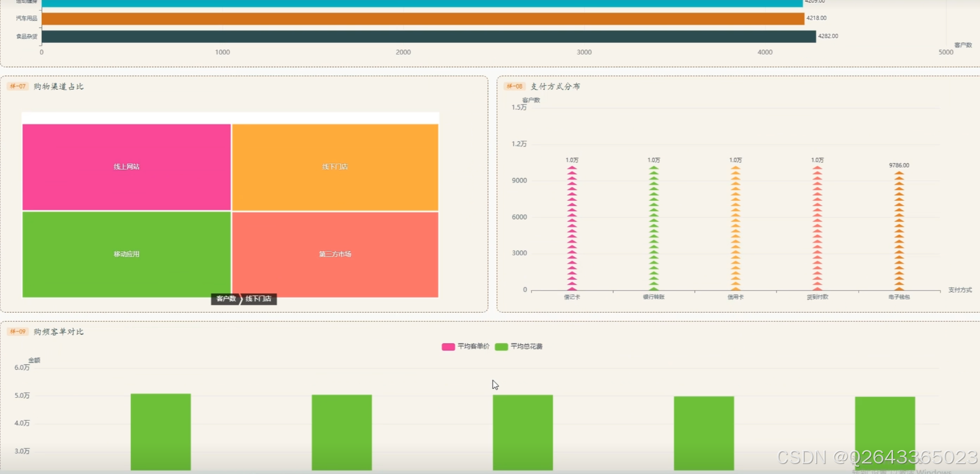Click the 4282.00 bar value label

(828, 36)
